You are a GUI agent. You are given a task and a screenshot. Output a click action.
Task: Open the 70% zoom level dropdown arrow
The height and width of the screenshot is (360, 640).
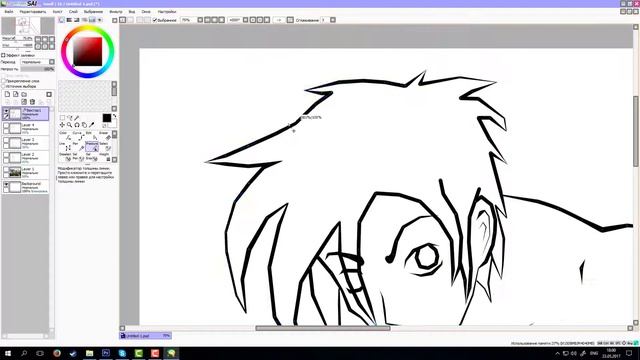tap(200, 20)
